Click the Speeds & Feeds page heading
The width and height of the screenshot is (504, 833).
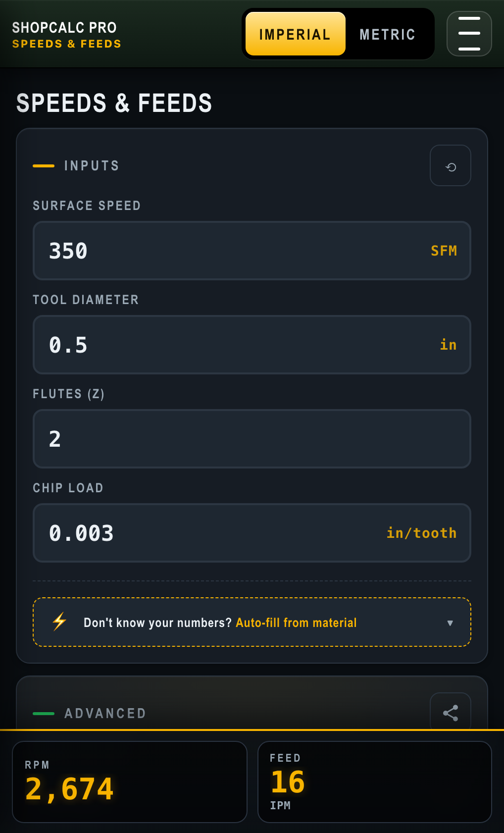114,103
